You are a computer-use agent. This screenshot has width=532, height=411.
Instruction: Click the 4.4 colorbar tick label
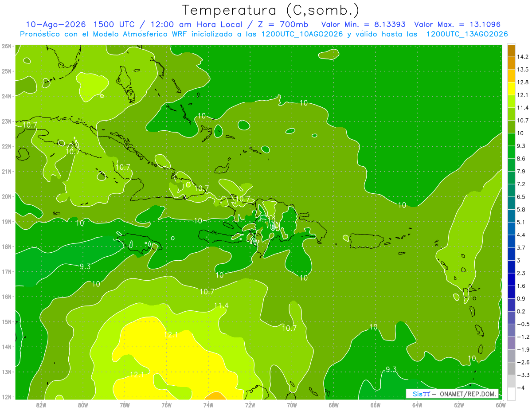click(x=521, y=235)
